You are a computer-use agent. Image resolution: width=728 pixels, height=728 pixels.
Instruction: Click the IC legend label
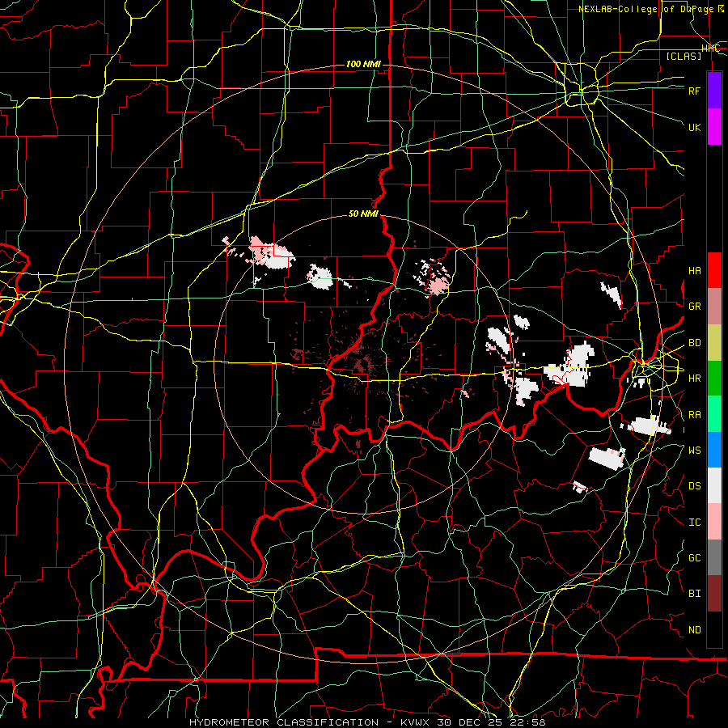pyautogui.click(x=695, y=523)
